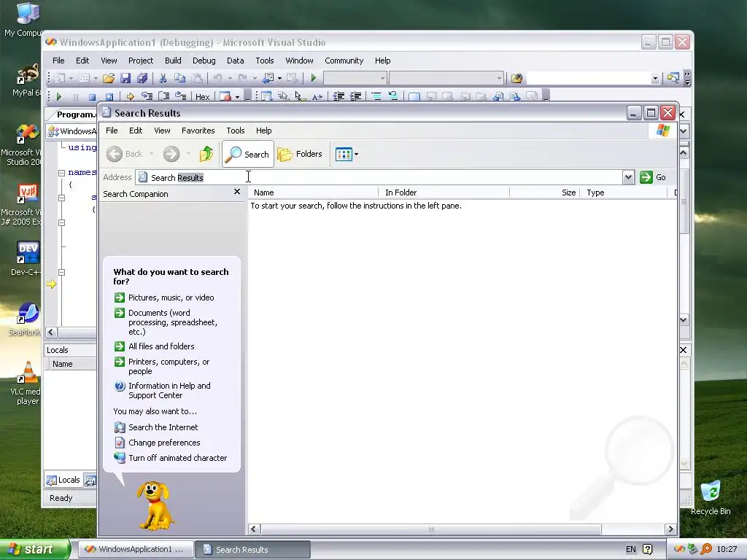
Task: Click the Back button in Search Results
Action: [x=124, y=154]
